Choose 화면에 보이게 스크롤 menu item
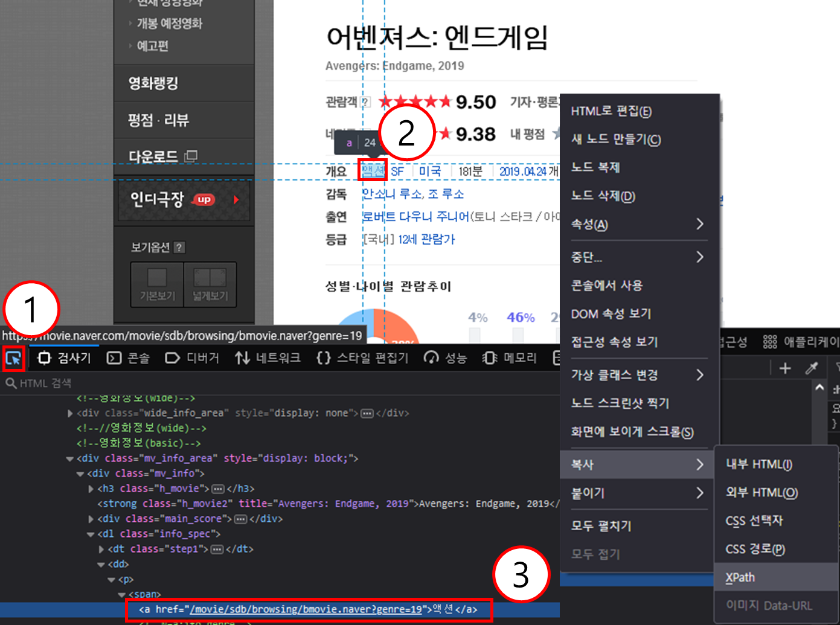 [640, 432]
